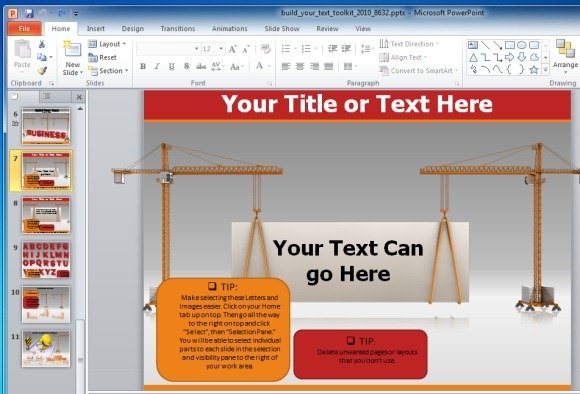The height and width of the screenshot is (394, 580).
Task: Open the Layout dropdown
Action: [x=107, y=44]
